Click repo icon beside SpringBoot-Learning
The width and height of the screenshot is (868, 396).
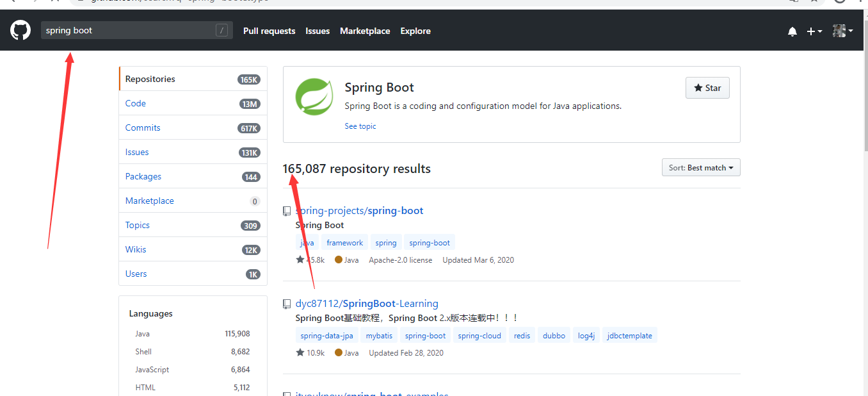pos(287,304)
